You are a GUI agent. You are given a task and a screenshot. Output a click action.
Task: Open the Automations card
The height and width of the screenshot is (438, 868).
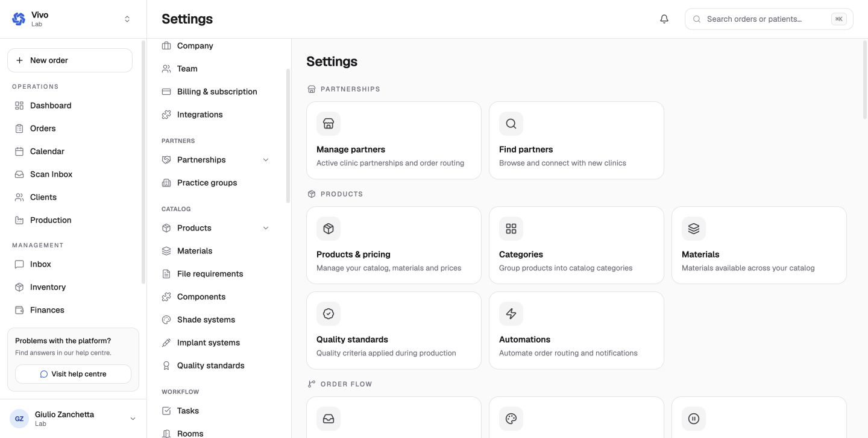(576, 330)
